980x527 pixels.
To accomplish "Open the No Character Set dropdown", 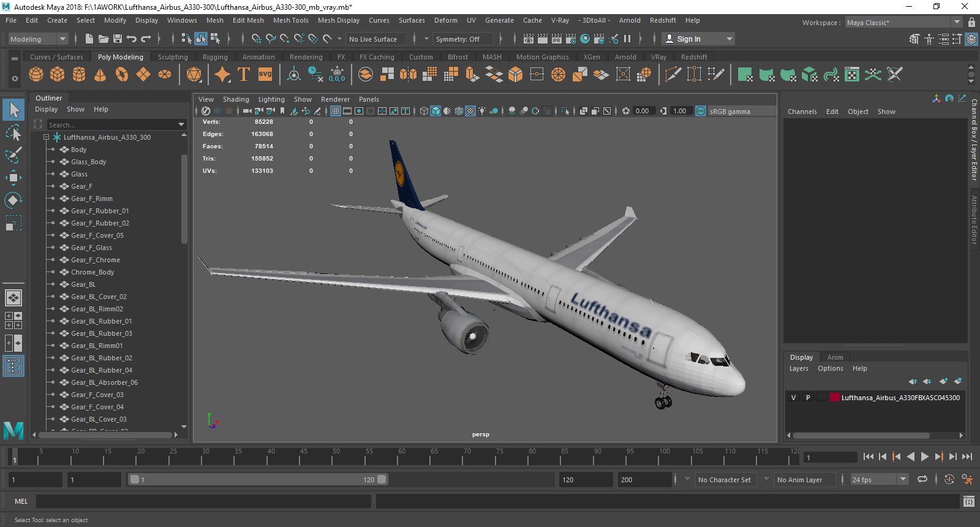I will point(726,479).
